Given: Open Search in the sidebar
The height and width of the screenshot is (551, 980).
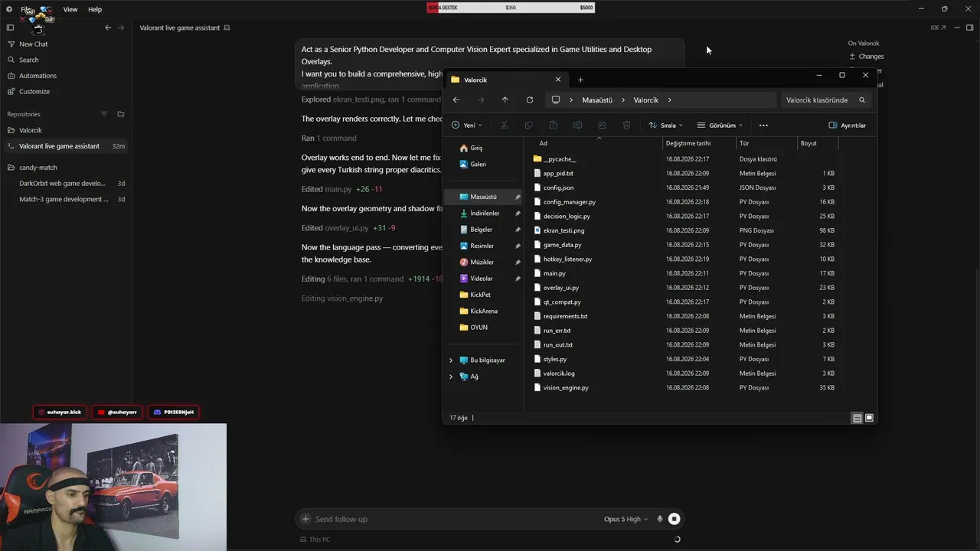Looking at the screenshot, I should pos(29,60).
